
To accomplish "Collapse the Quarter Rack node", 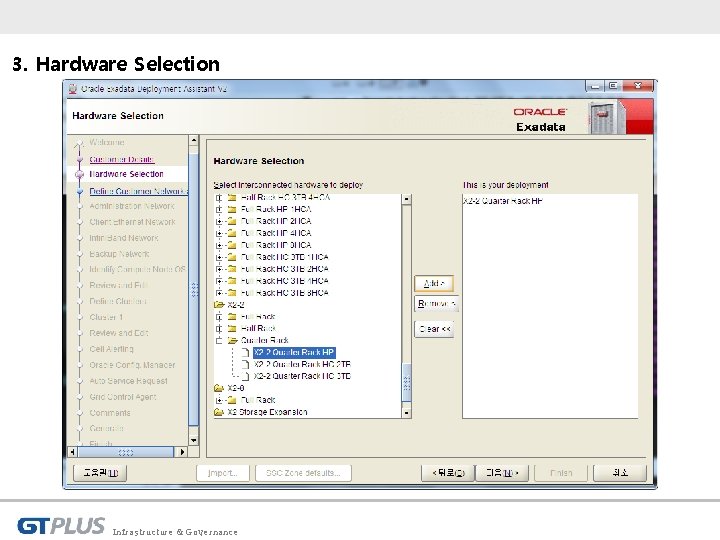I will 219,341.
